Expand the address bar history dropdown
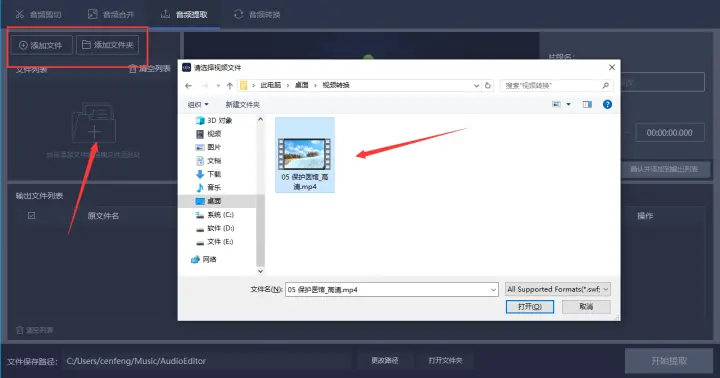Image resolution: width=720 pixels, height=378 pixels. coord(476,85)
